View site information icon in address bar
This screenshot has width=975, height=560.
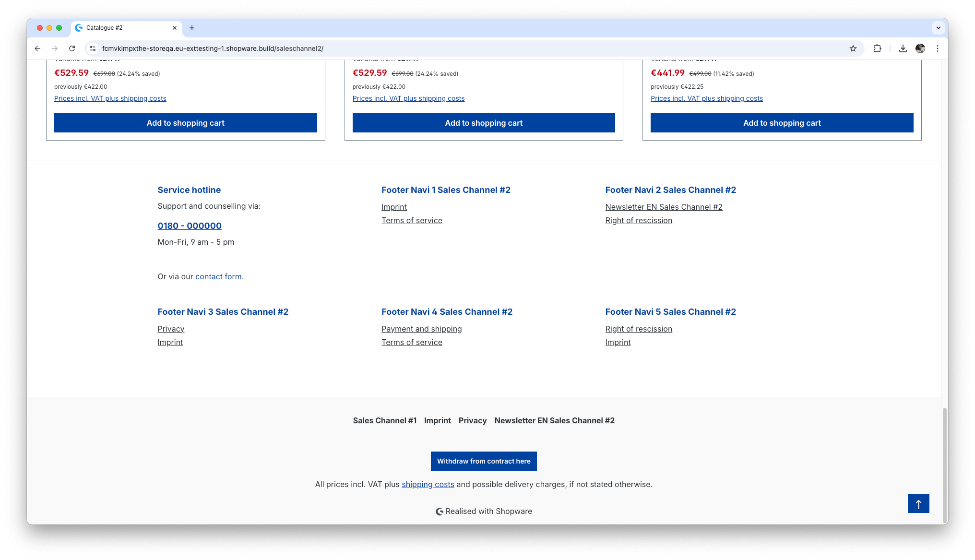click(93, 48)
